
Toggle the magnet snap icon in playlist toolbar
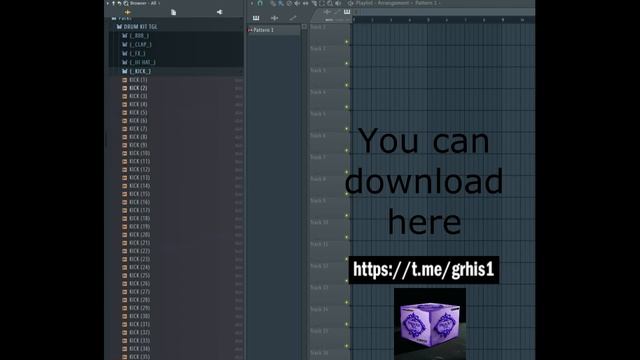pyautogui.click(x=260, y=3)
